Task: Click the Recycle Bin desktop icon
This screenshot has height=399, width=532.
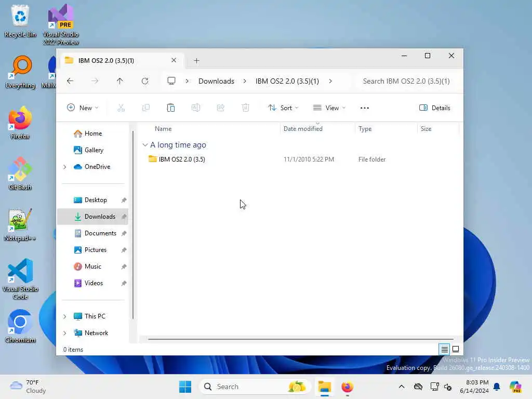Action: [x=20, y=21]
